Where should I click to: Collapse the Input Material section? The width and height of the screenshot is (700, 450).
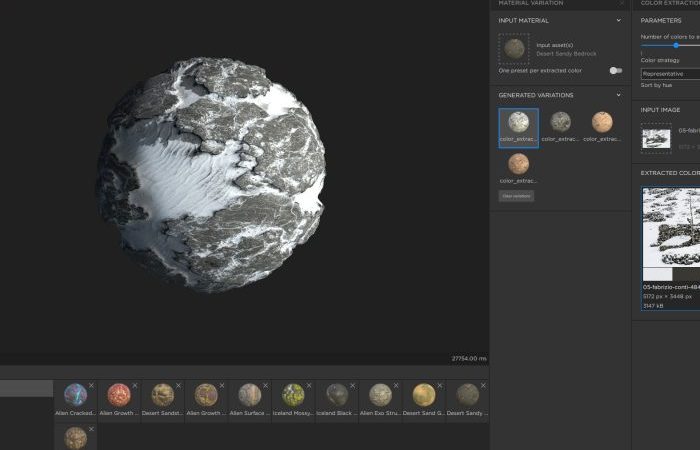[x=618, y=21]
